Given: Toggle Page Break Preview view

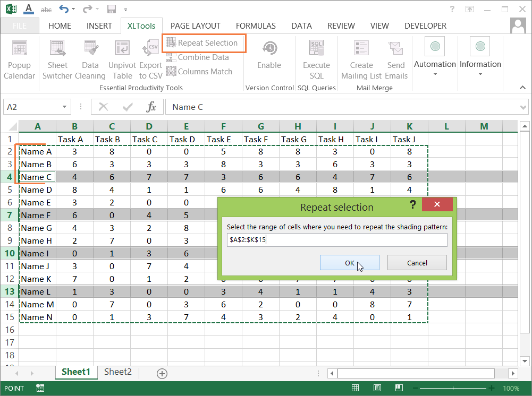Looking at the screenshot, I should click(x=399, y=388).
